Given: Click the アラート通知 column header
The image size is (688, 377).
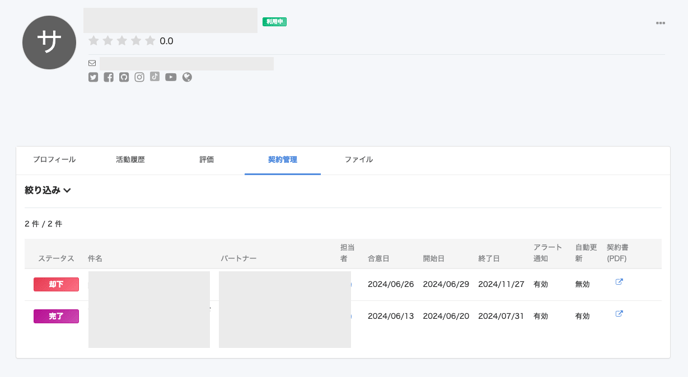Looking at the screenshot, I should tap(548, 253).
